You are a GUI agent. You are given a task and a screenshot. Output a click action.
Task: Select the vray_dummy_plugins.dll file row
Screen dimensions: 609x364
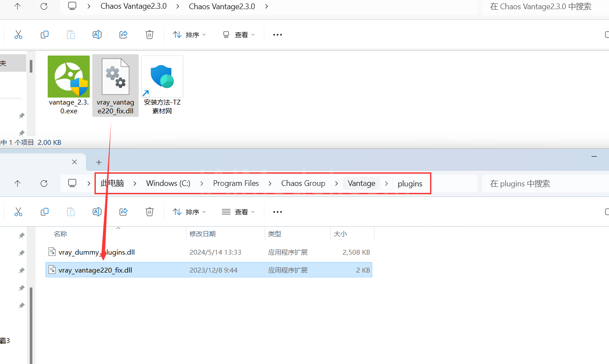209,252
